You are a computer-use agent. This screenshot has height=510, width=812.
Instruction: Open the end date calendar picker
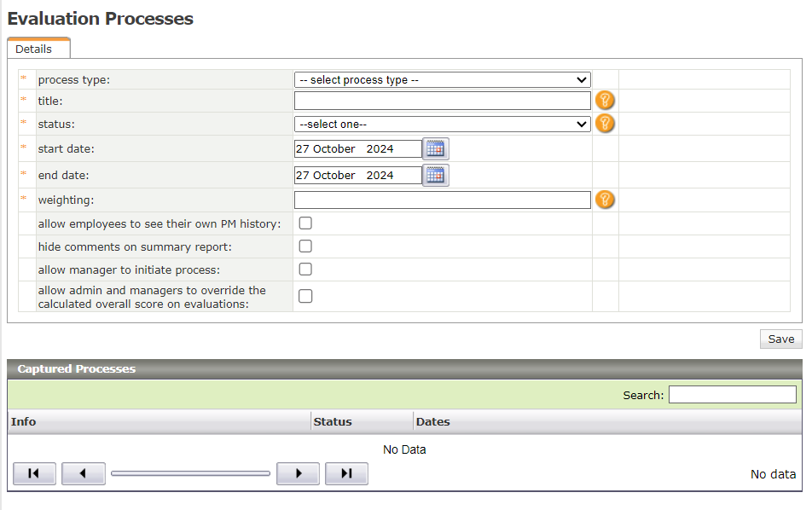coord(435,175)
